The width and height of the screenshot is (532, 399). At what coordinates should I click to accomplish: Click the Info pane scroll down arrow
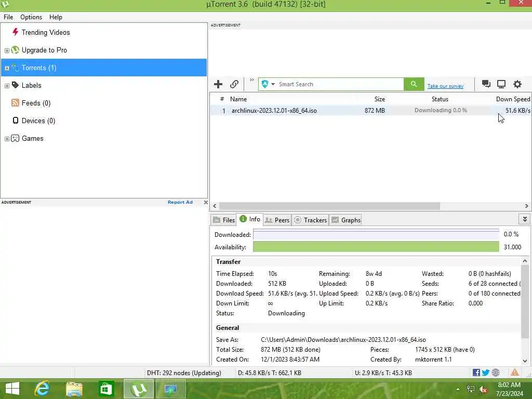525,361
